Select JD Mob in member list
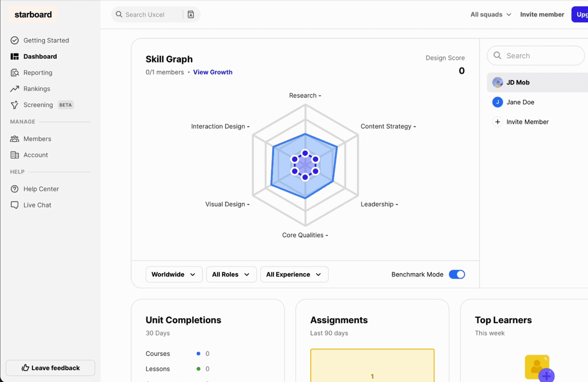This screenshot has width=588, height=382. (x=537, y=82)
